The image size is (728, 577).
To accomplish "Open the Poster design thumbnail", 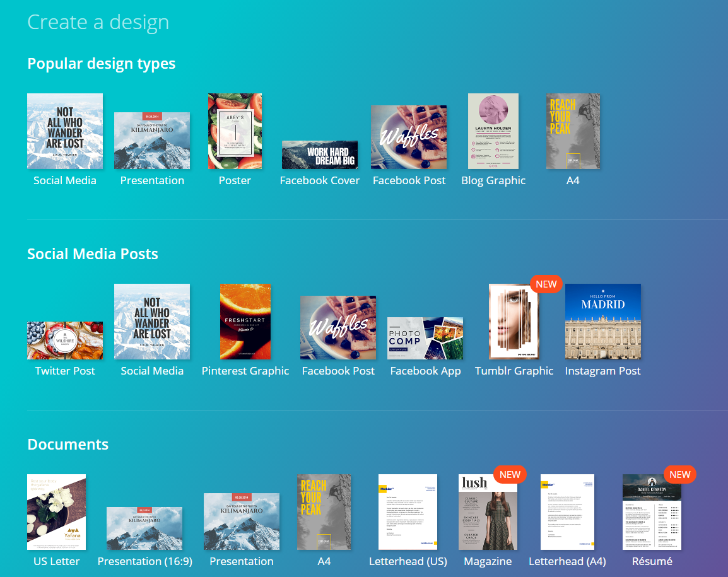I will [235, 131].
